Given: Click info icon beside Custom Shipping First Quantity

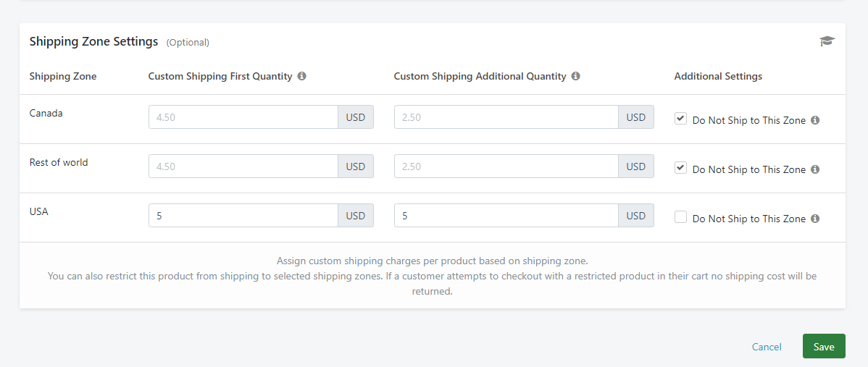Looking at the screenshot, I should tap(302, 76).
